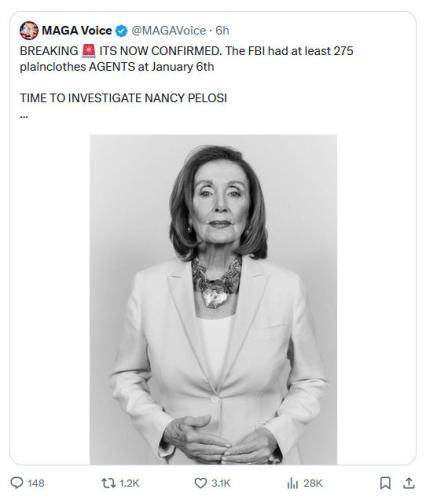Screen dimensions: 426x500
Task: Open the MAGA Voice profile avatar
Action: (x=29, y=30)
